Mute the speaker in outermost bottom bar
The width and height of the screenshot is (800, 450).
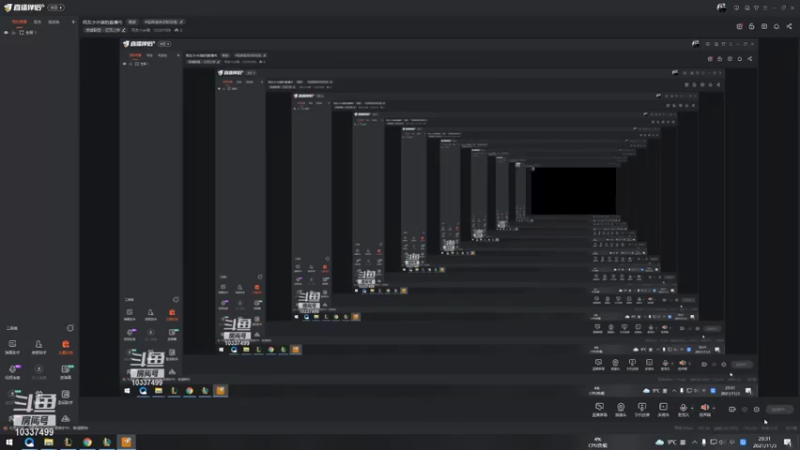tap(705, 408)
